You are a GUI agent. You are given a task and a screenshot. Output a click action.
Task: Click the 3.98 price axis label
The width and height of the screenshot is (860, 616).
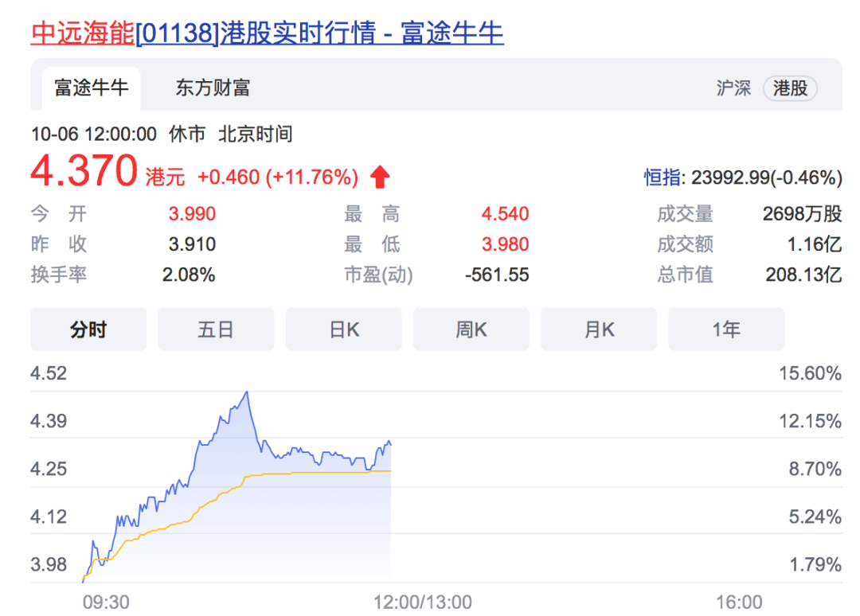point(49,564)
